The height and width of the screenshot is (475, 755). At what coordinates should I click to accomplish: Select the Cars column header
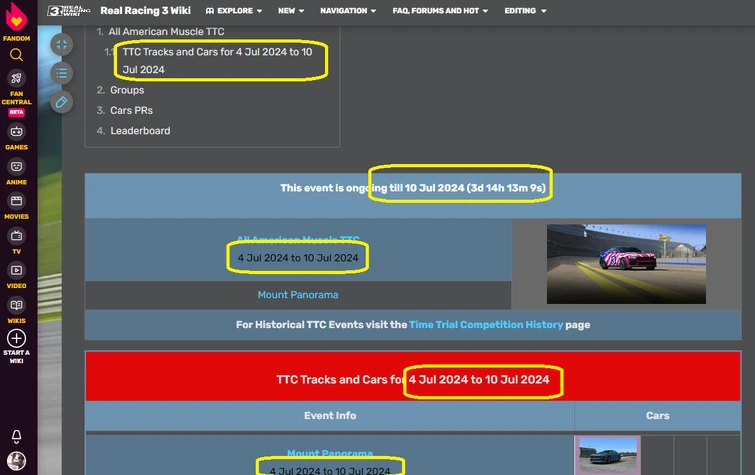coord(658,416)
